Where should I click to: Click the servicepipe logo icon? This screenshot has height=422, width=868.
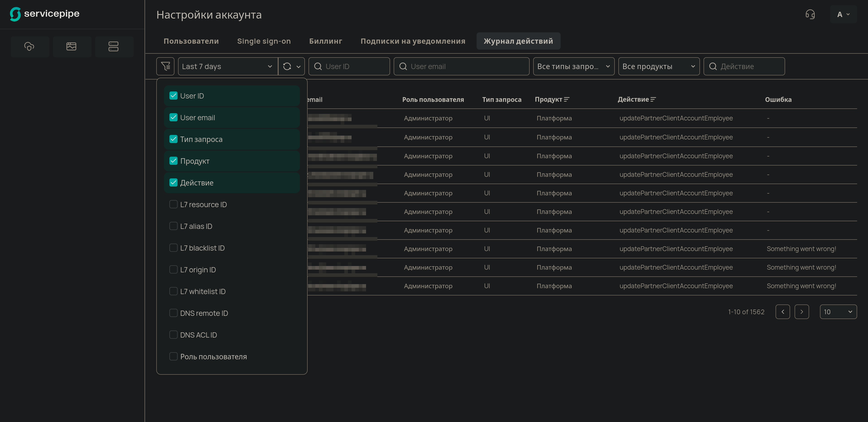pos(15,14)
